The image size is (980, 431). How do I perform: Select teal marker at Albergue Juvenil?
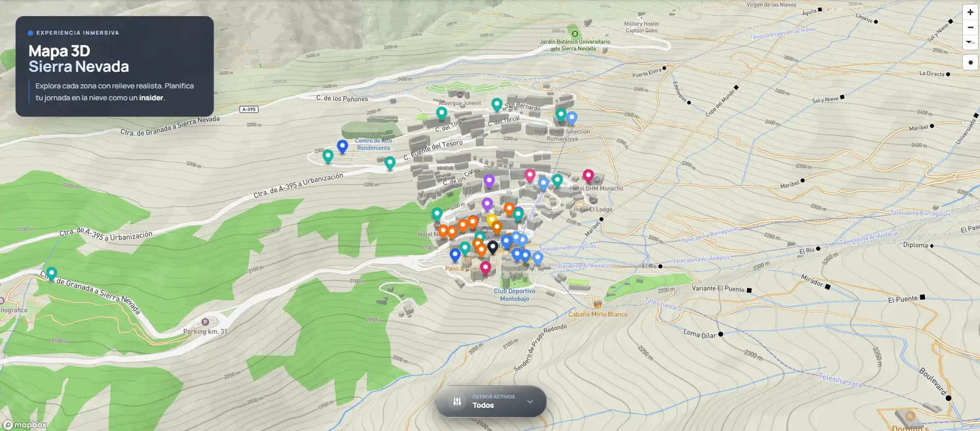[442, 113]
